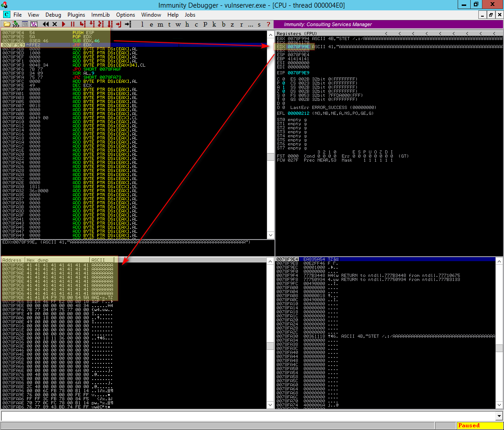Screen dimensions: 504x430
Task: Click the Trace into toolbar icon
Action: (101, 24)
